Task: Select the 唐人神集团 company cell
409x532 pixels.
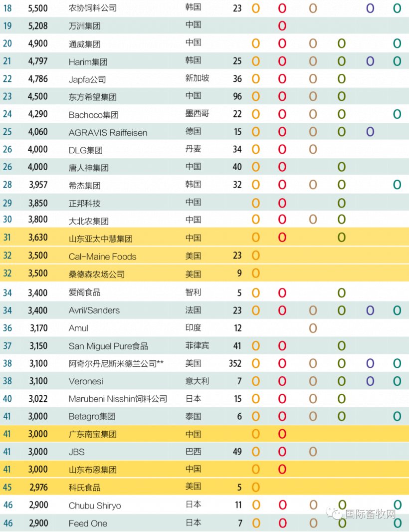Action: click(x=88, y=168)
